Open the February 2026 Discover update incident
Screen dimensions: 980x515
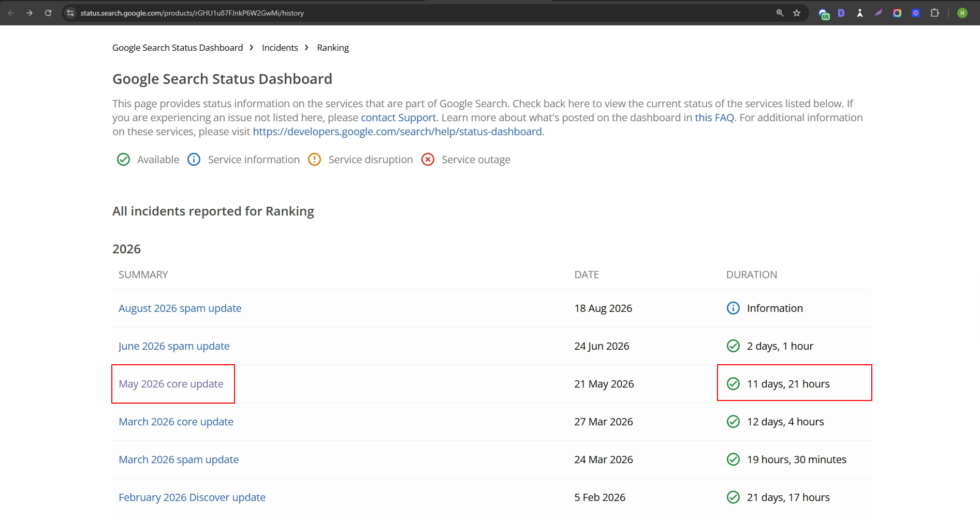click(x=192, y=497)
